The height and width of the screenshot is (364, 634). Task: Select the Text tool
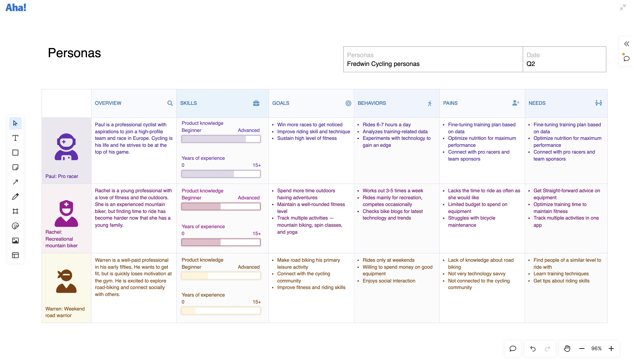(x=16, y=138)
